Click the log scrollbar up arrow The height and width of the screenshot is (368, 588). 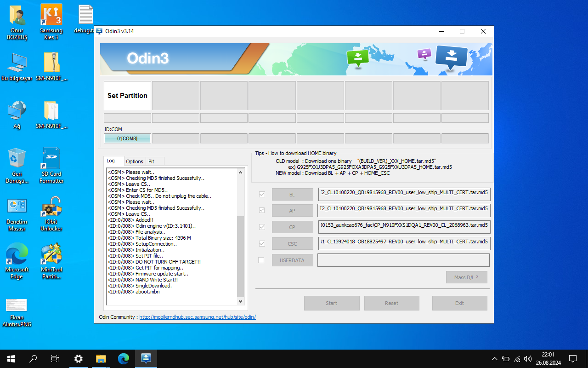tap(241, 172)
